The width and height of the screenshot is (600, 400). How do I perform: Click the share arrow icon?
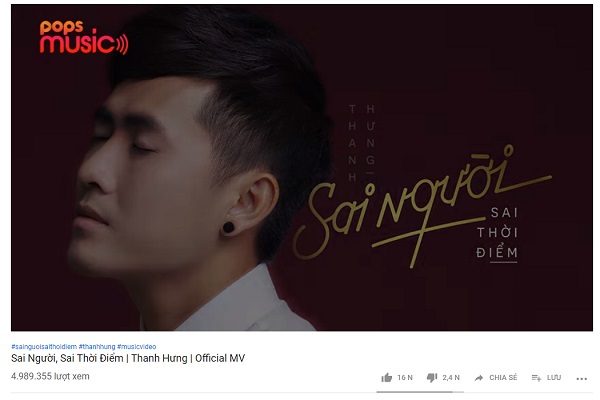click(479, 378)
